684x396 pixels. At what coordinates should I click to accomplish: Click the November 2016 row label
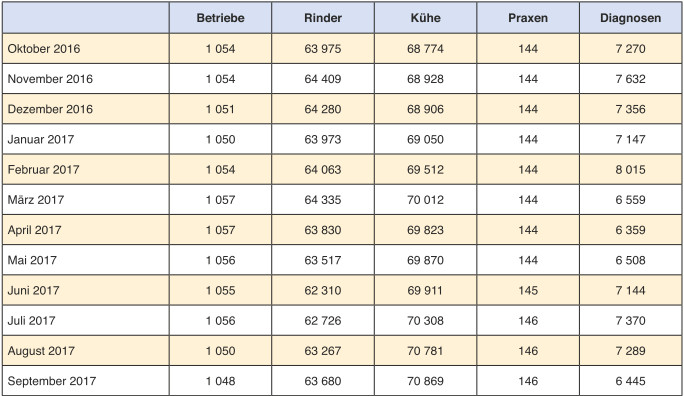(x=50, y=79)
